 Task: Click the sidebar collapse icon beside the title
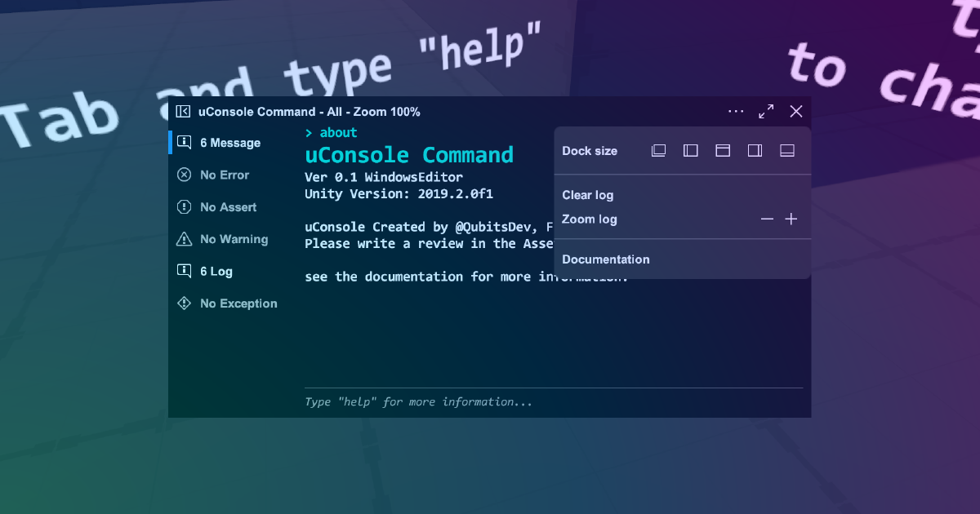pos(183,111)
